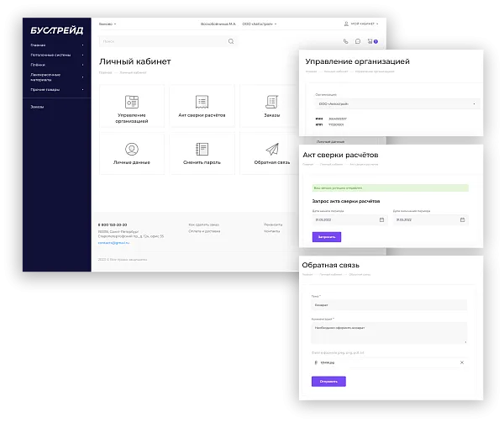The width and height of the screenshot is (504, 423).
Task: Click calendar icon of the end date field
Action: tap(462, 219)
